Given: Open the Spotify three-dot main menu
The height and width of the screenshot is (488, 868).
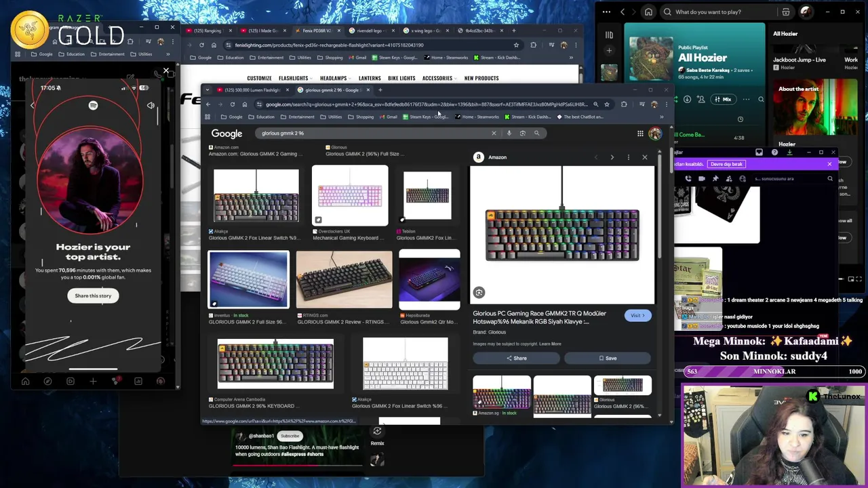Looking at the screenshot, I should 606,12.
